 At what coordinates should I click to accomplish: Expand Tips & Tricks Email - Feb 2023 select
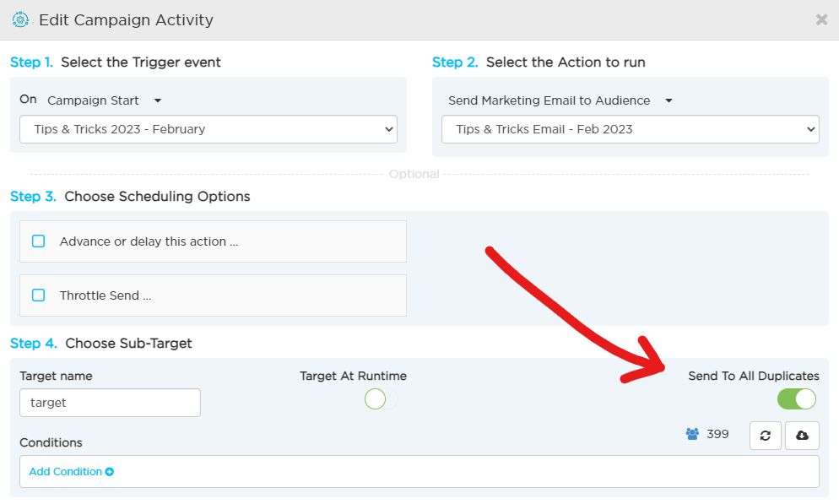tap(630, 129)
